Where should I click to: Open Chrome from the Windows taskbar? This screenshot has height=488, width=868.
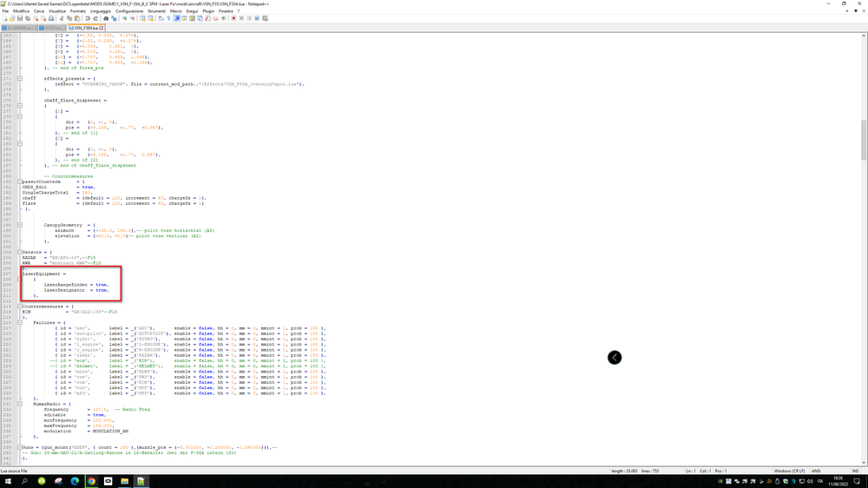[91, 481]
